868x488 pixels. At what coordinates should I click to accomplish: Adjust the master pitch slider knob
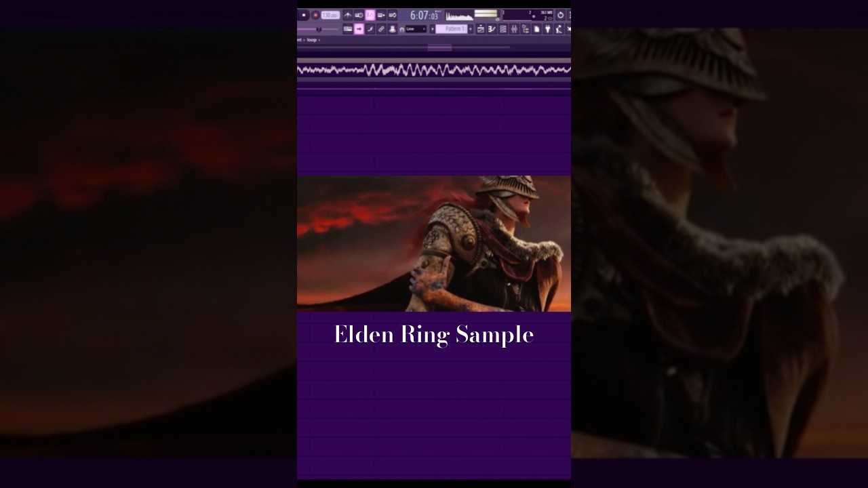tap(319, 29)
